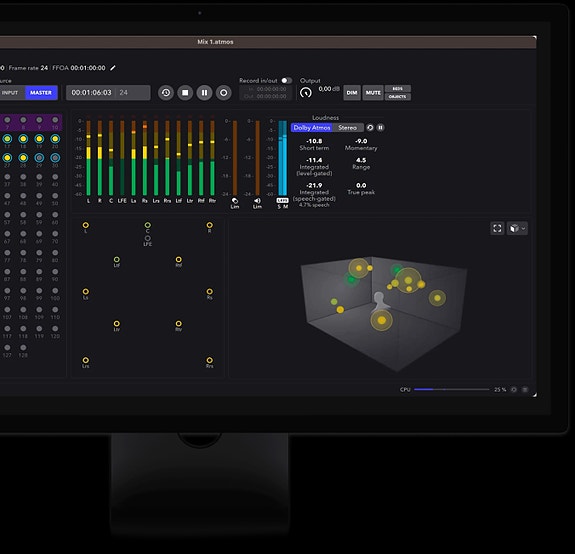Viewport: 575px width, 554px height.
Task: Start recording with the circle button
Action: pyautogui.click(x=223, y=93)
